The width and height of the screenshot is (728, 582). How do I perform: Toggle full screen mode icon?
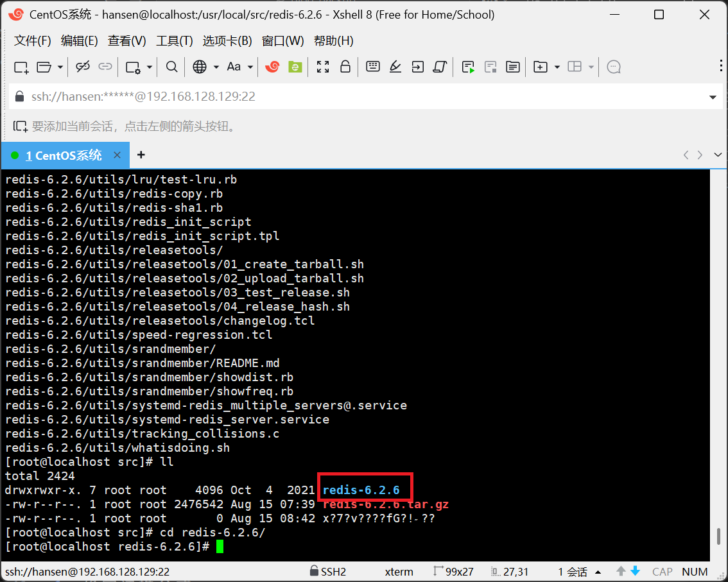coord(323,67)
